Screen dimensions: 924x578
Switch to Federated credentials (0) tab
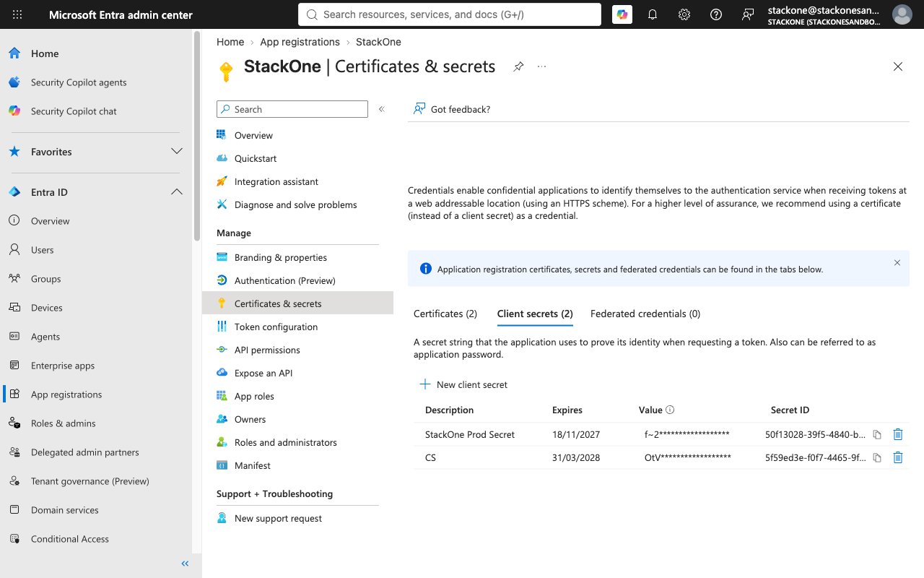(x=645, y=314)
